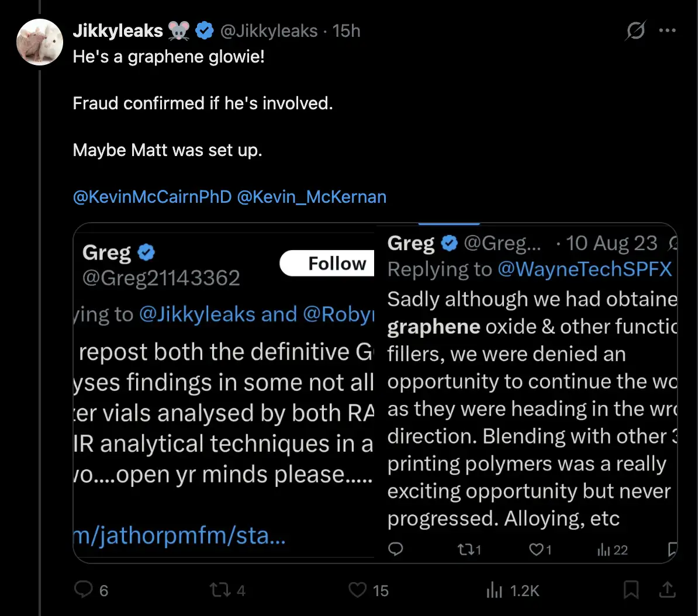Click reply bubble in embedded Greg tweet
This screenshot has width=698, height=616.
[x=396, y=549]
